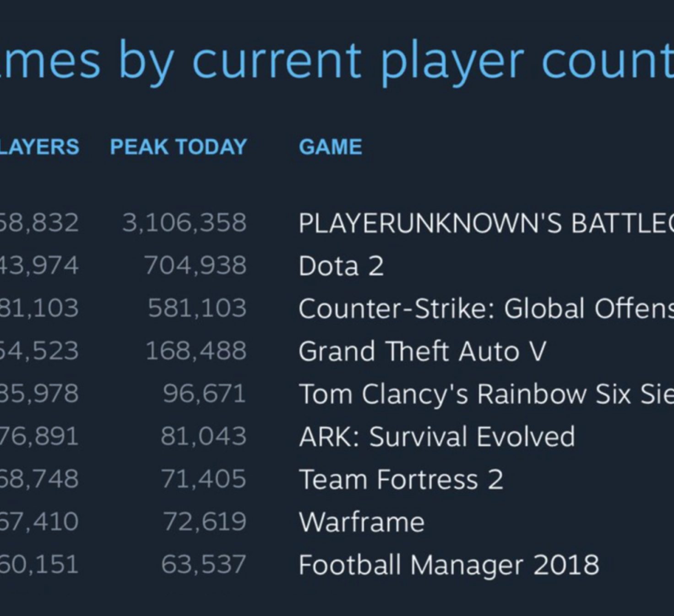Open Counter-Strike: Global Offensive link
The height and width of the screenshot is (616, 674).
[x=485, y=309]
